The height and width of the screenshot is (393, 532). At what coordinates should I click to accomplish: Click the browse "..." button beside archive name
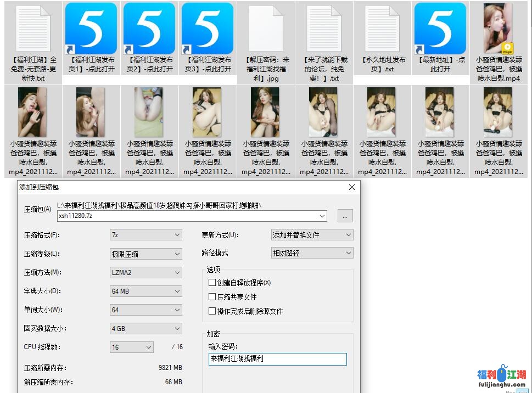point(345,216)
